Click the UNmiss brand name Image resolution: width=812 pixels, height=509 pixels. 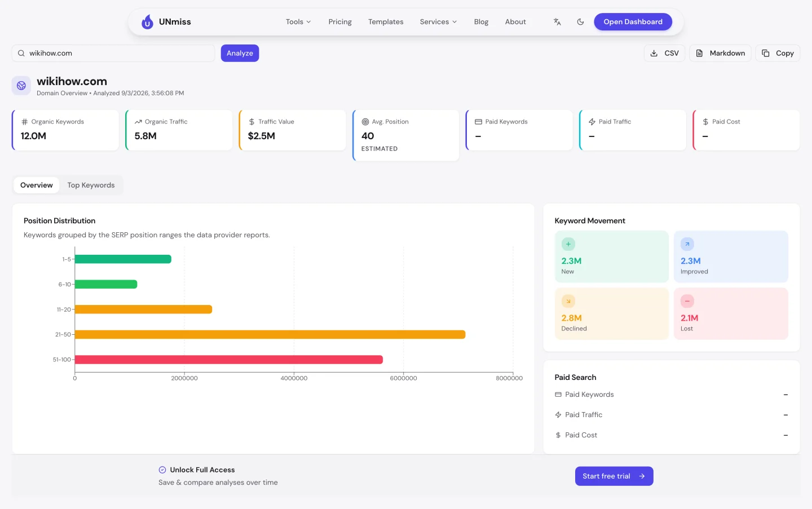tap(175, 22)
